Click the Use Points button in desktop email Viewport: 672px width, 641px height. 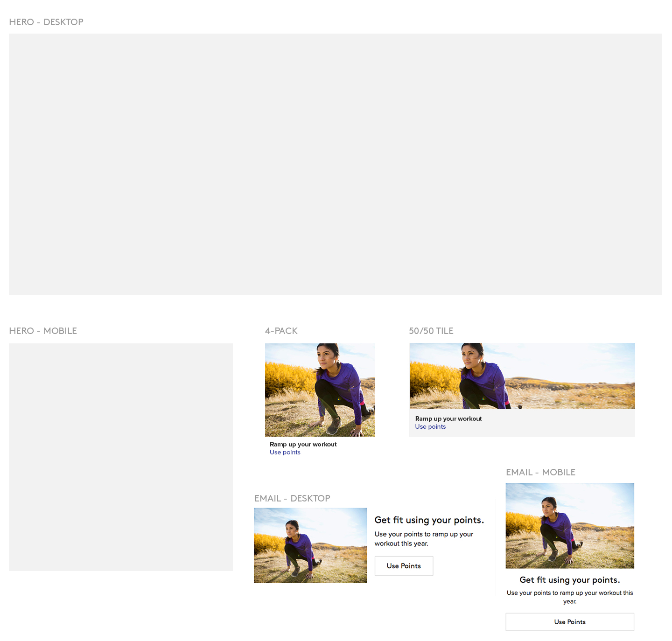coord(404,566)
